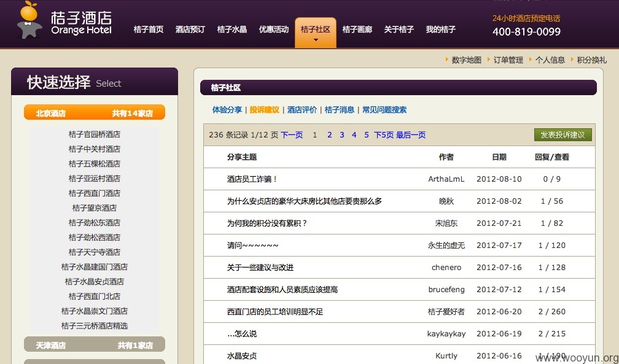This screenshot has height=364, width=619.
Task: Click author name chenero
Action: click(x=446, y=268)
